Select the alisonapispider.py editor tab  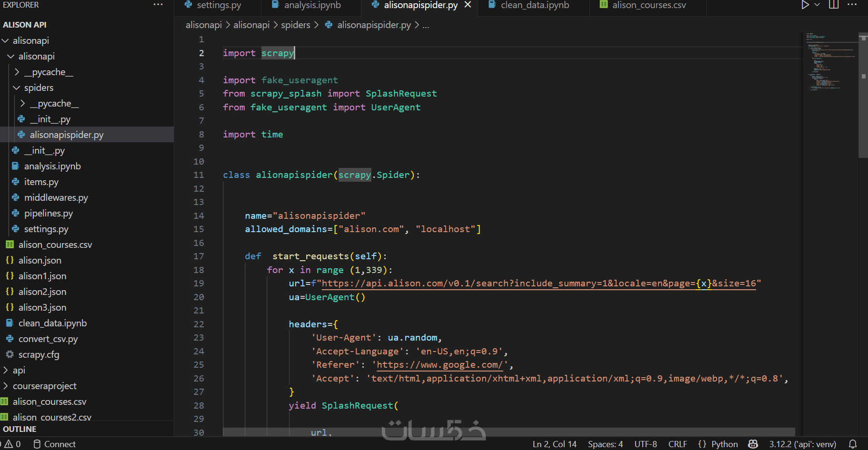[420, 5]
